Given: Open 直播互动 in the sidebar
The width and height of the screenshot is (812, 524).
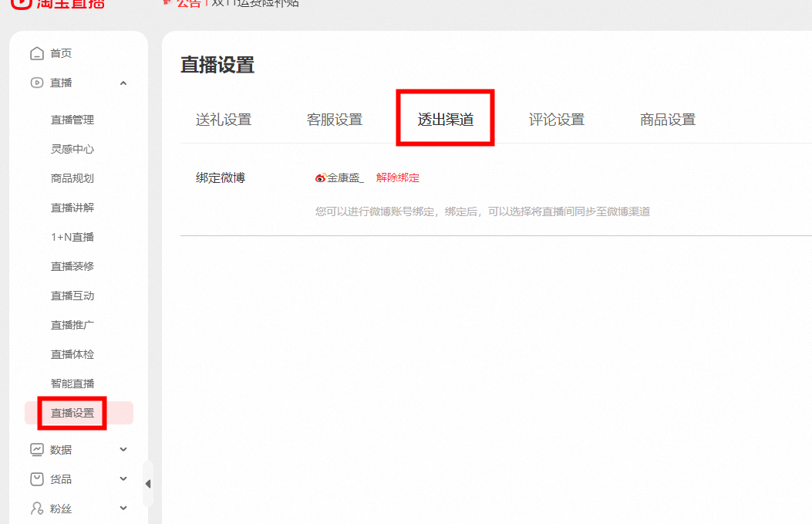Looking at the screenshot, I should click(72, 296).
